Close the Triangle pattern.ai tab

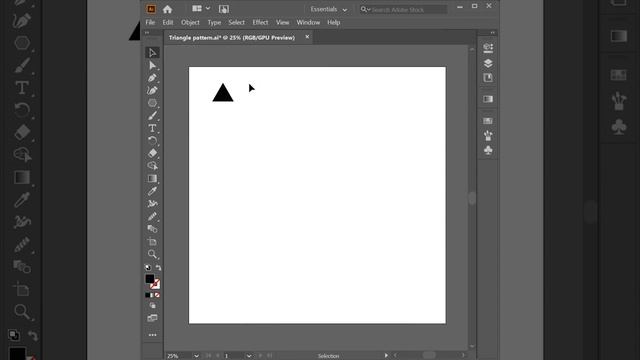307,37
